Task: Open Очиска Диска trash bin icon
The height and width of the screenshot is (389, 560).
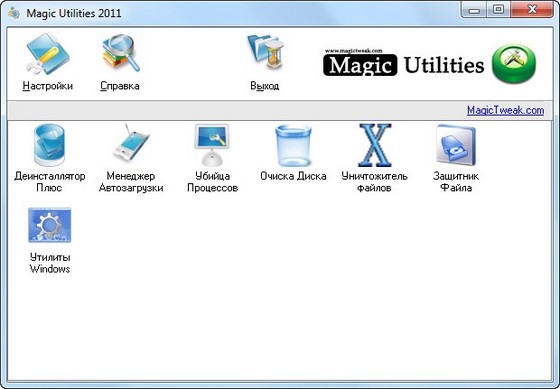Action: [x=293, y=145]
